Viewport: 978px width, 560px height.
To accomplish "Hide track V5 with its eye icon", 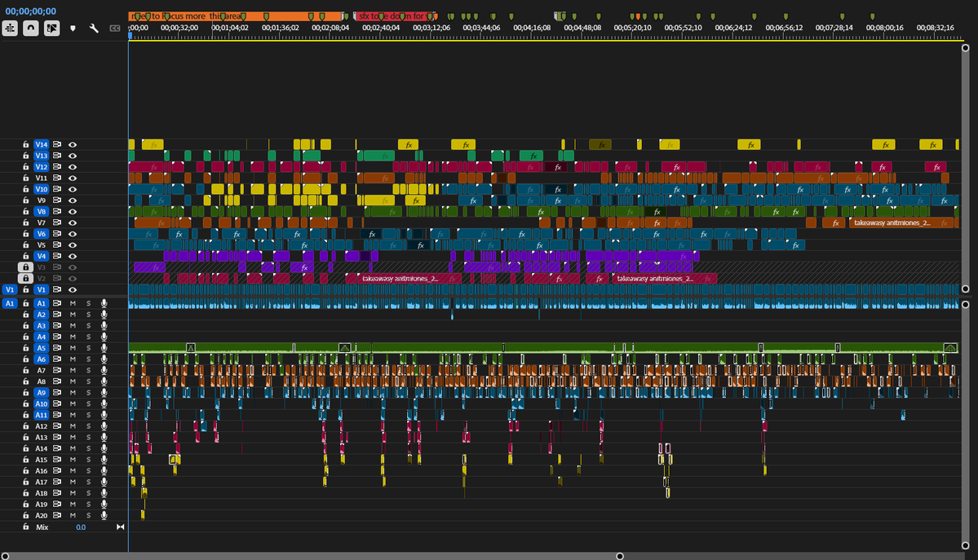I will pyautogui.click(x=73, y=245).
